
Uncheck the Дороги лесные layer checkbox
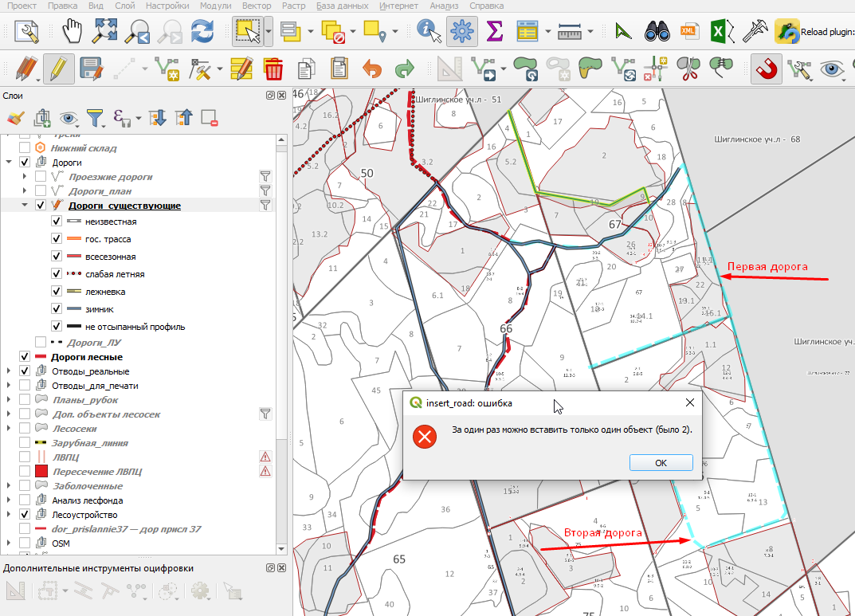click(x=25, y=356)
